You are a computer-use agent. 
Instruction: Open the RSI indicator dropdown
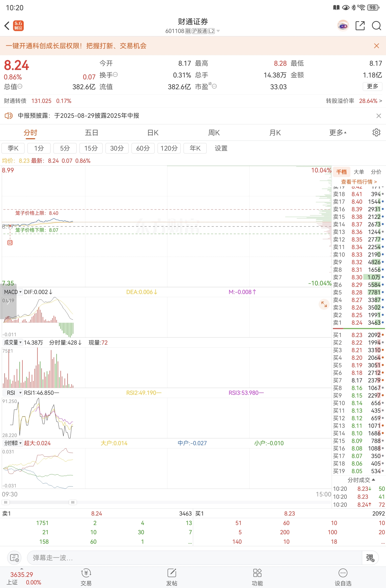click(13, 393)
